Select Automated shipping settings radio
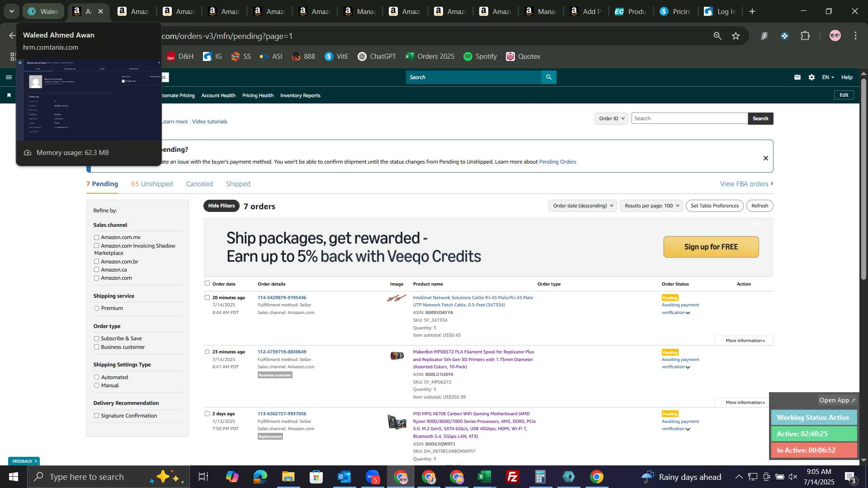The image size is (868, 488). pyautogui.click(x=96, y=377)
